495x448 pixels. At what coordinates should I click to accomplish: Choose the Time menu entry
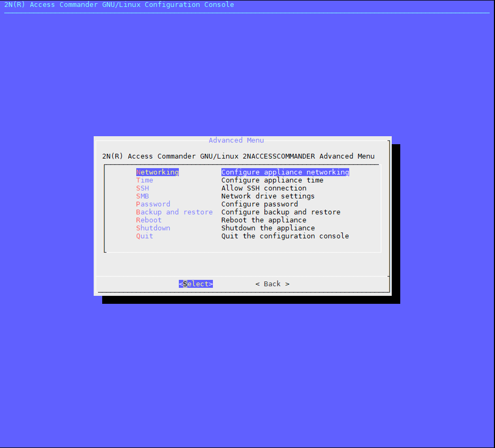(x=145, y=180)
